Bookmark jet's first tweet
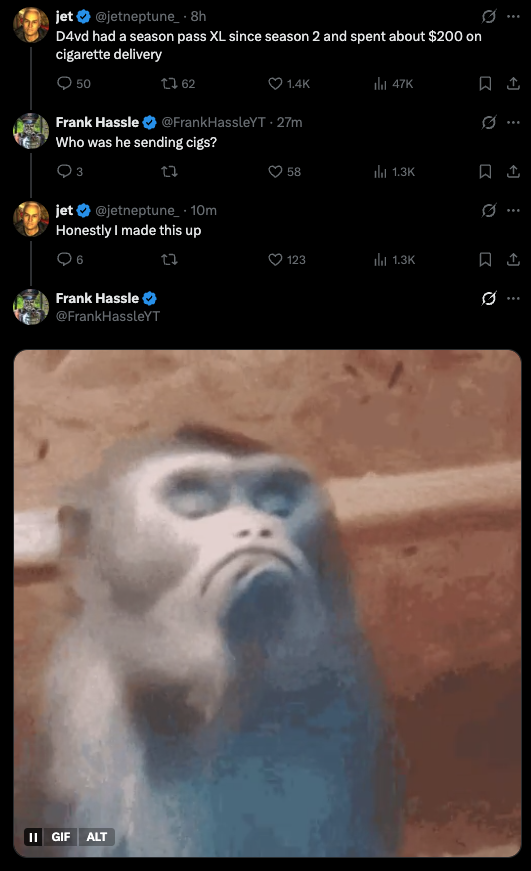Screen dimensions: 531x871 [485, 83]
